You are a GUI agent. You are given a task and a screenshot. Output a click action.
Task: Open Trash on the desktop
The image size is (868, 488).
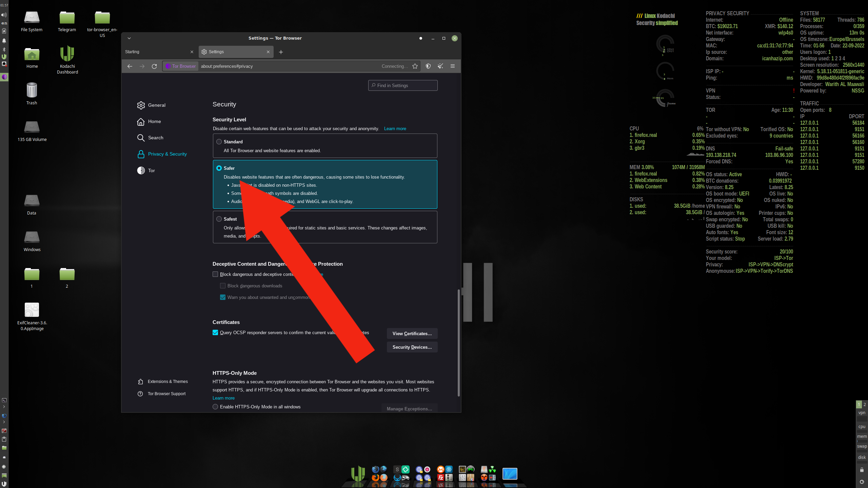coord(32,94)
